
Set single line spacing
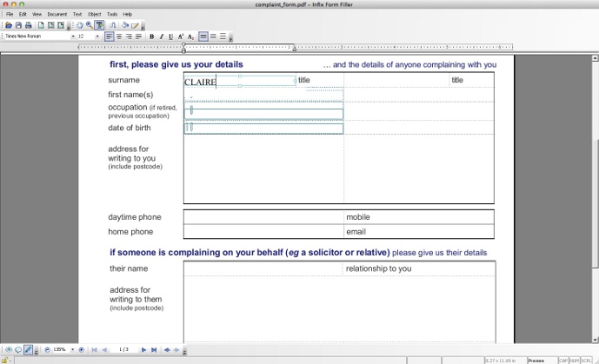(203, 36)
